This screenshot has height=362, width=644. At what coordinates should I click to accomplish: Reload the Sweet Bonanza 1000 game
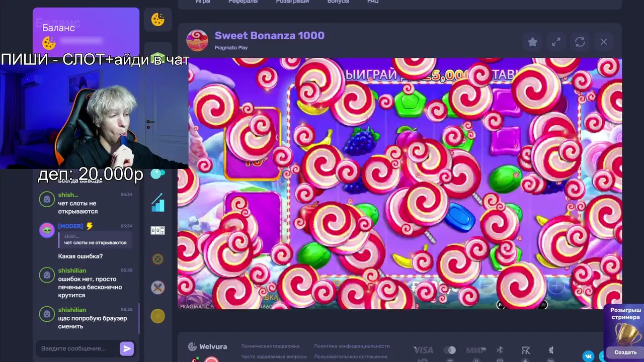(x=580, y=42)
